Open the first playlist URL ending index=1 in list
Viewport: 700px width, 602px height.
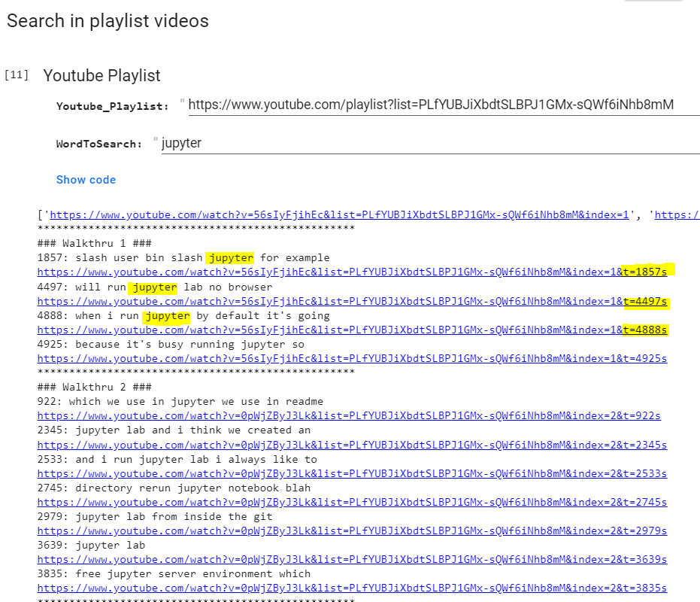(338, 214)
